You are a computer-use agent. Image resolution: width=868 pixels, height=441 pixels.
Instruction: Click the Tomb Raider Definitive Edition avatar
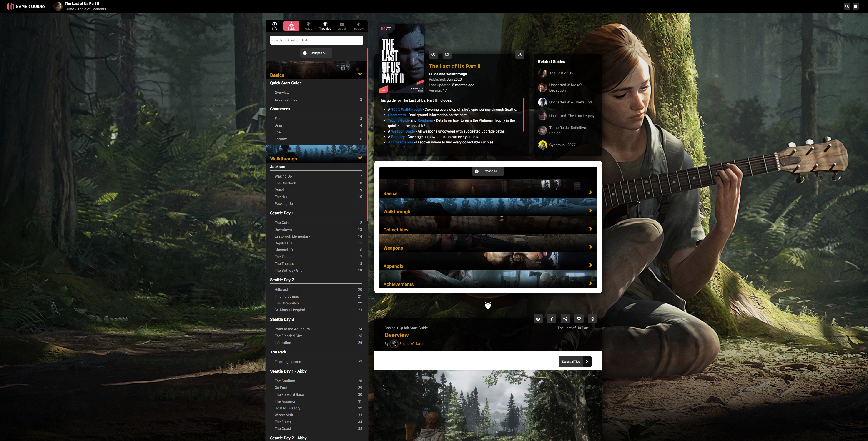(x=542, y=130)
